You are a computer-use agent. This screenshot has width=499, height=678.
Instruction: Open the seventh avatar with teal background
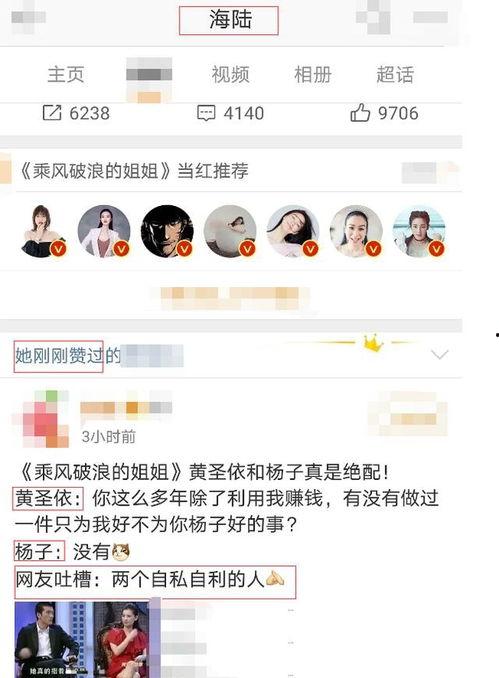(x=419, y=231)
